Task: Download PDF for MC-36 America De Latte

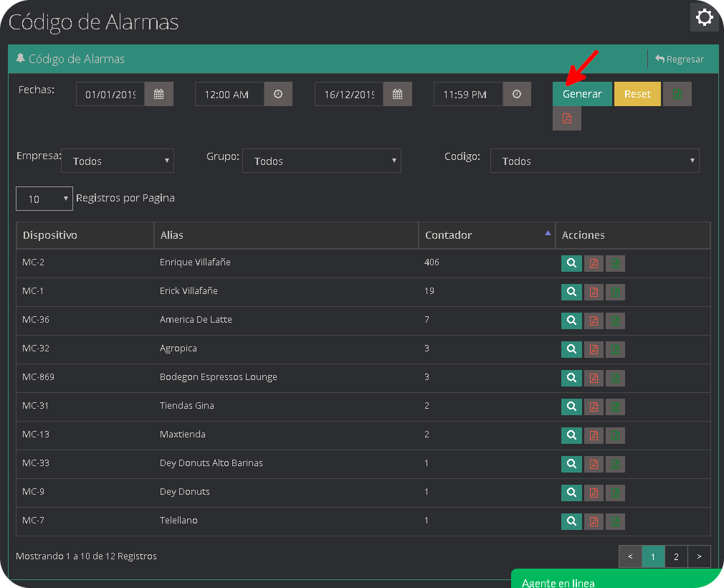Action: click(594, 321)
